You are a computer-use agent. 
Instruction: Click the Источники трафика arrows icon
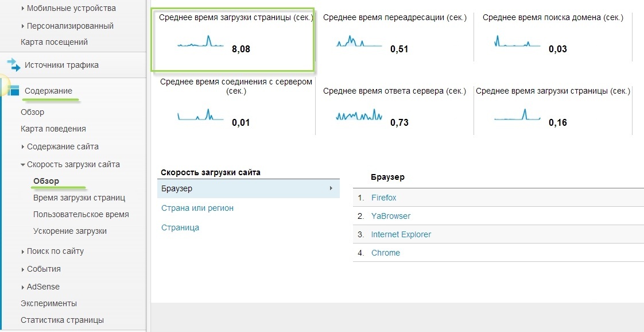coord(14,65)
